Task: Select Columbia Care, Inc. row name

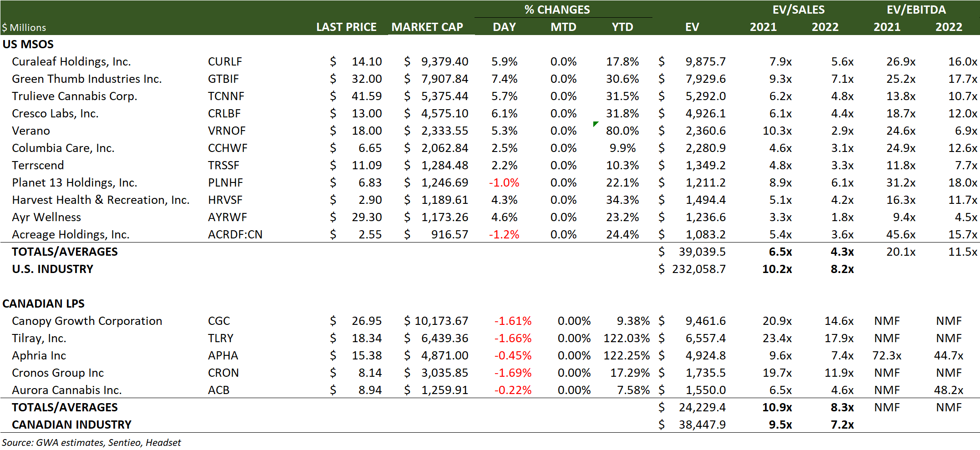Action: pos(63,148)
